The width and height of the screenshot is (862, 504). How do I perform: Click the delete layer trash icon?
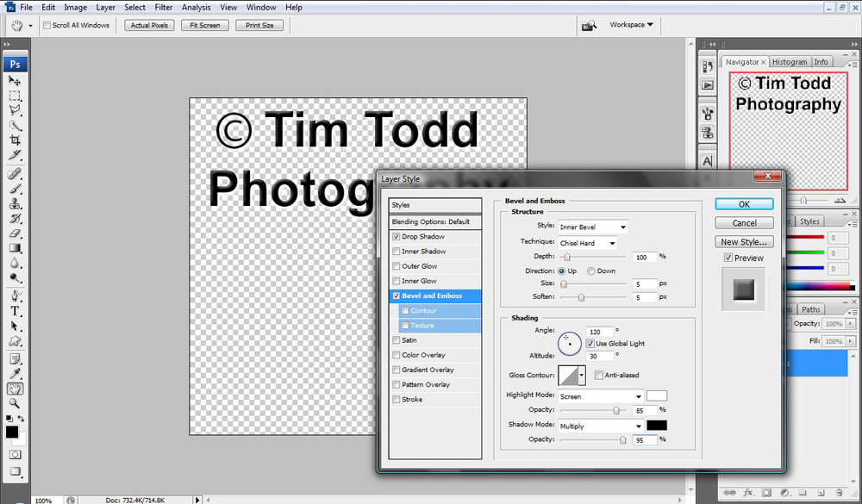coord(839,493)
